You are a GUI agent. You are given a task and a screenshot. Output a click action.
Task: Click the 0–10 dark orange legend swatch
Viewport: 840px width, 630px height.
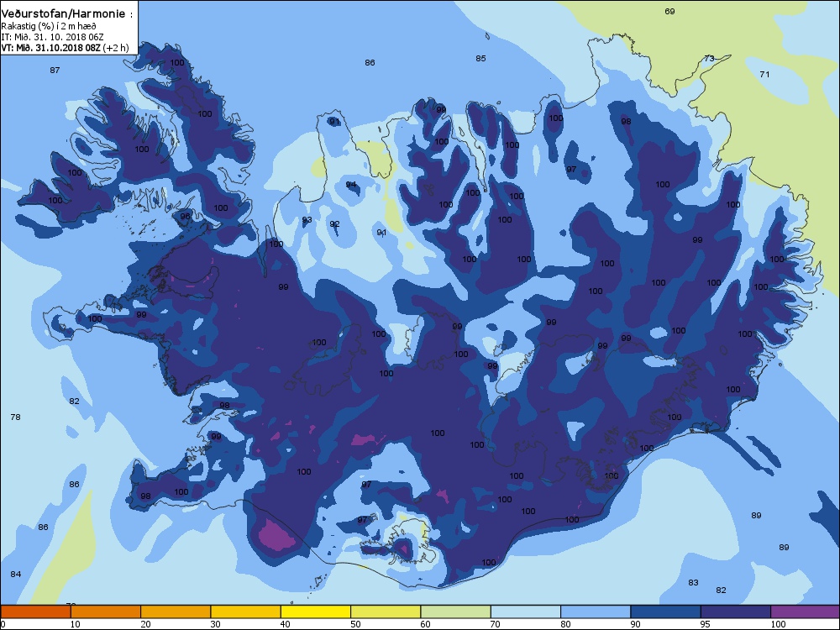pos(36,612)
